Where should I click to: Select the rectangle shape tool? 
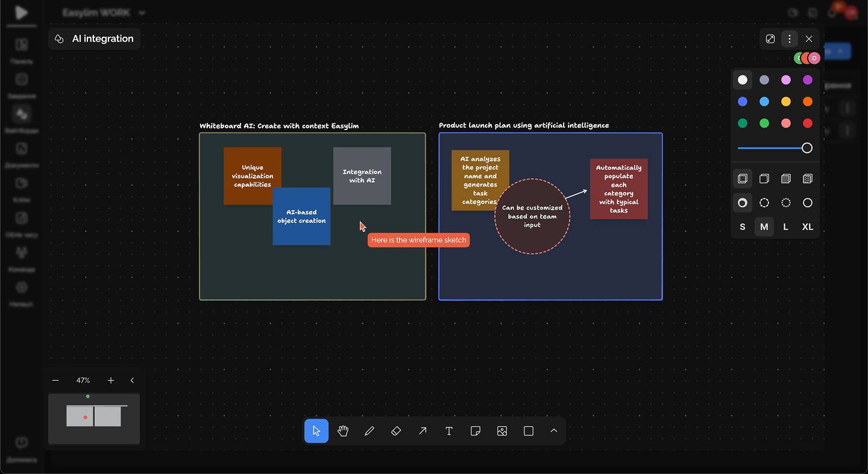pyautogui.click(x=529, y=431)
